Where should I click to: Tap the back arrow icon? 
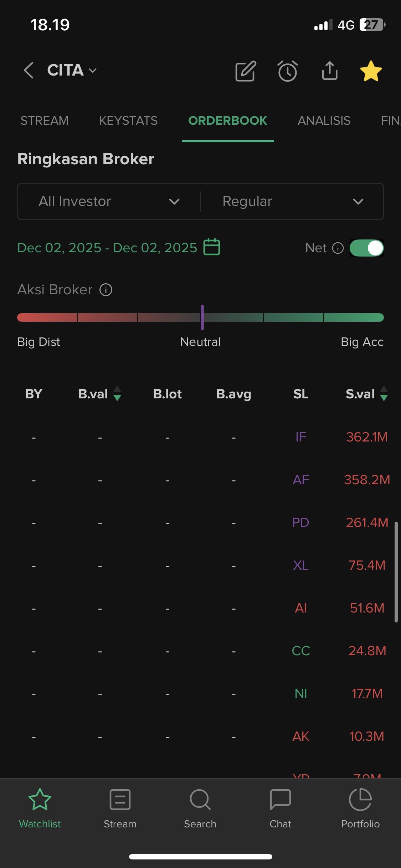(x=29, y=70)
